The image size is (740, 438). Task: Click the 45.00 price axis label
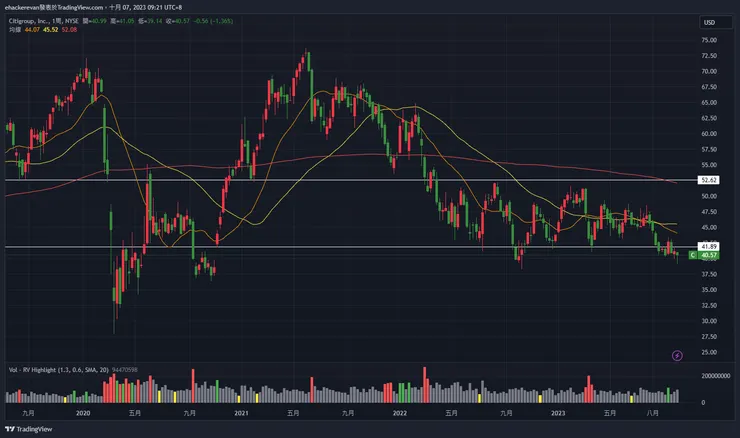pos(709,227)
